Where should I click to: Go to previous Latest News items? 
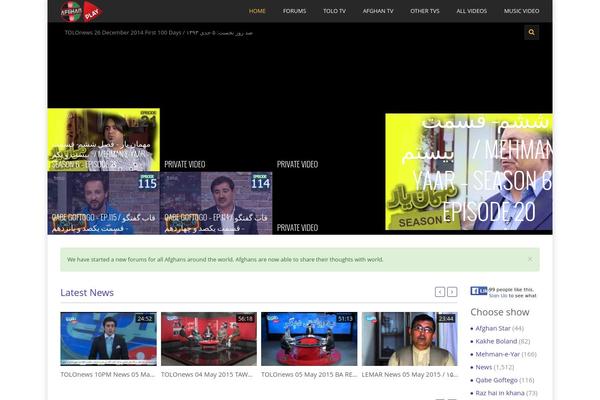[x=440, y=292]
